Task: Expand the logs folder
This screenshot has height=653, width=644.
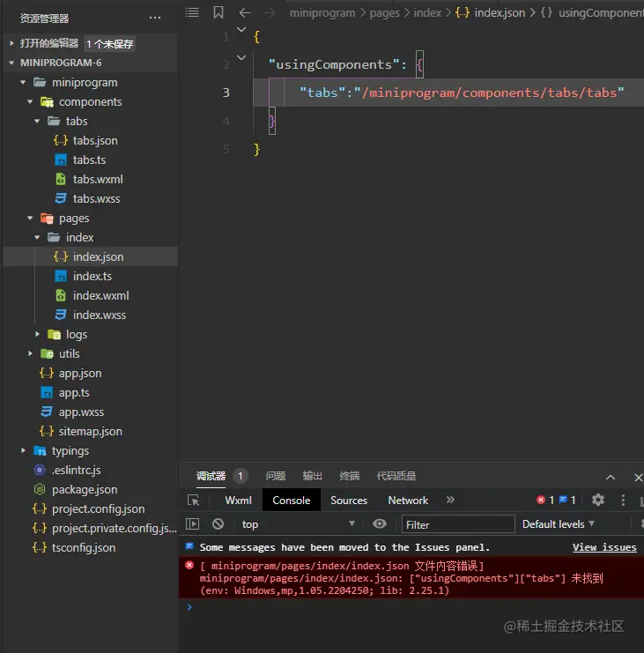Action: point(37,334)
